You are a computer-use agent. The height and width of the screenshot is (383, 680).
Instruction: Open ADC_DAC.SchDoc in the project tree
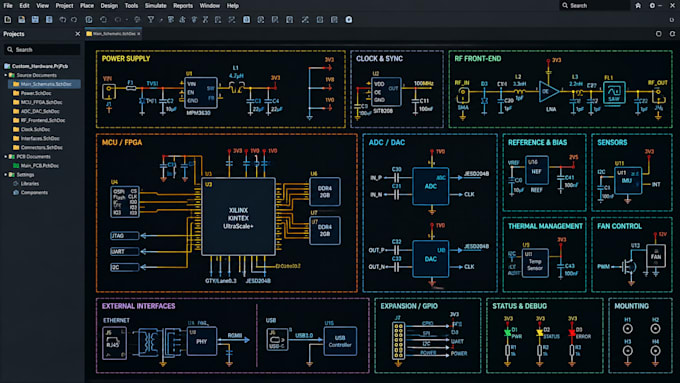point(40,111)
